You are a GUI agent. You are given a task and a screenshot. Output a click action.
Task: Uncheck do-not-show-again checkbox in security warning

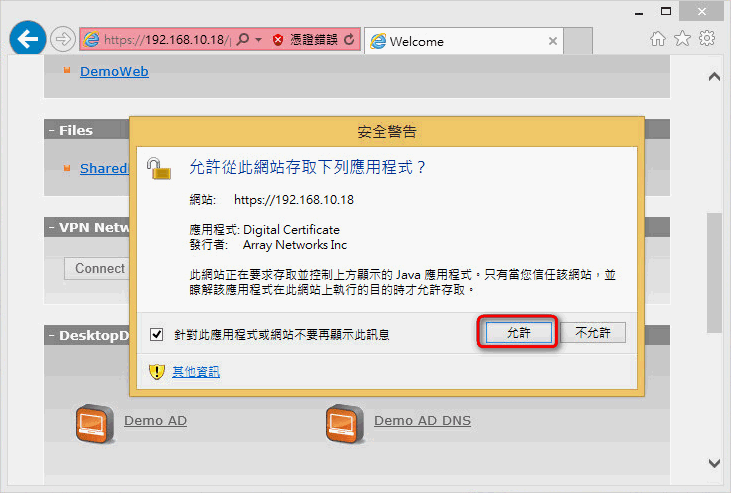point(157,334)
